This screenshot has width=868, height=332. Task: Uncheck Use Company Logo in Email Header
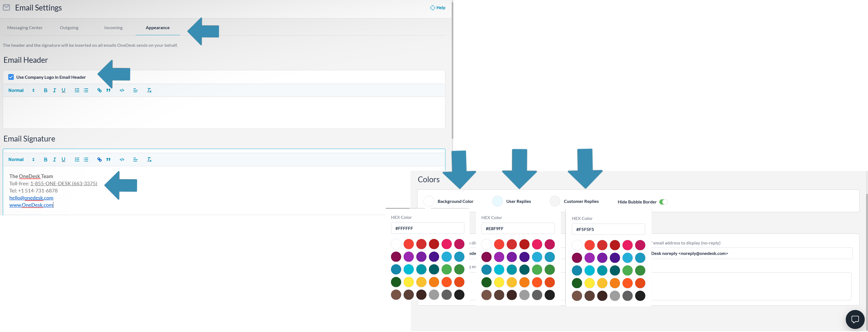11,77
